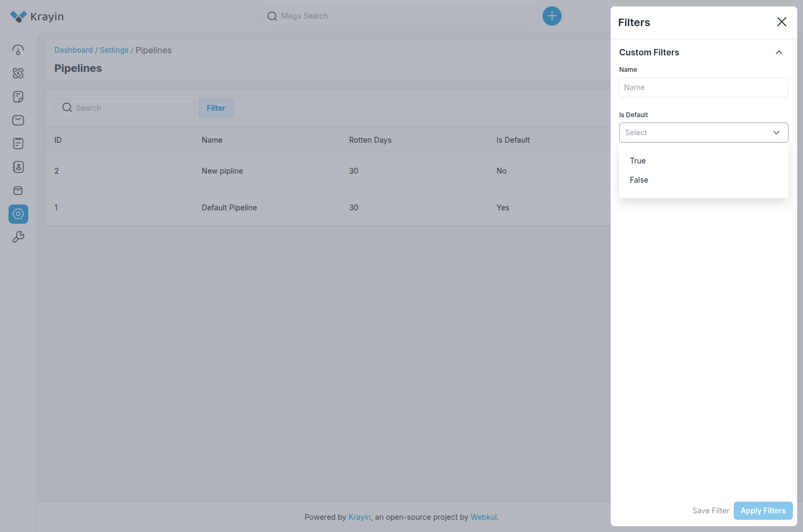
Task: Sort by the Name column header
Action: tap(212, 140)
